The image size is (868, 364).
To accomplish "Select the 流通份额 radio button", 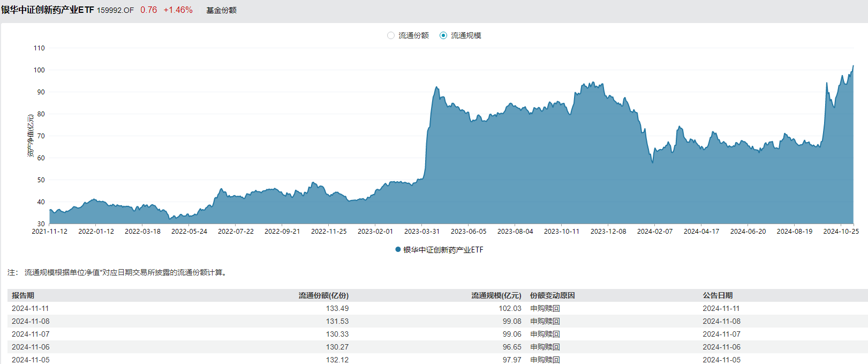I will click(x=391, y=35).
